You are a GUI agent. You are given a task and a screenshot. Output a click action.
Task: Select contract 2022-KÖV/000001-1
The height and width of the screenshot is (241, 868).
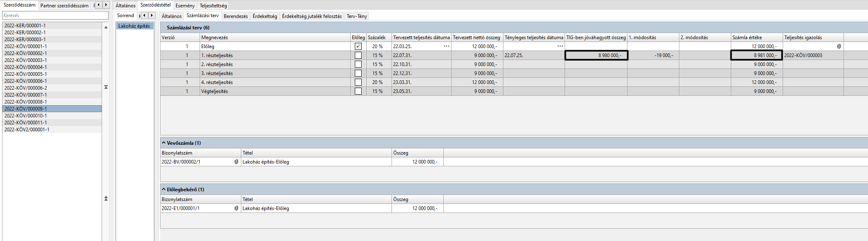(x=52, y=46)
